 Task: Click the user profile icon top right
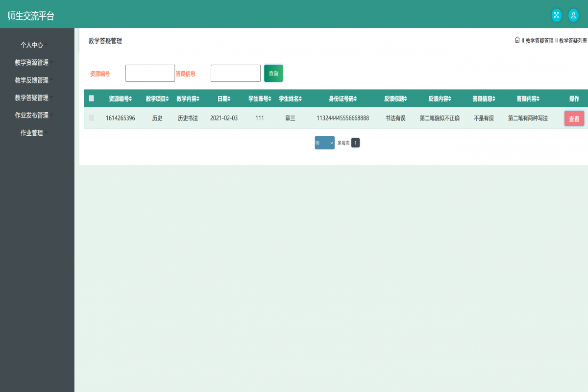[573, 15]
